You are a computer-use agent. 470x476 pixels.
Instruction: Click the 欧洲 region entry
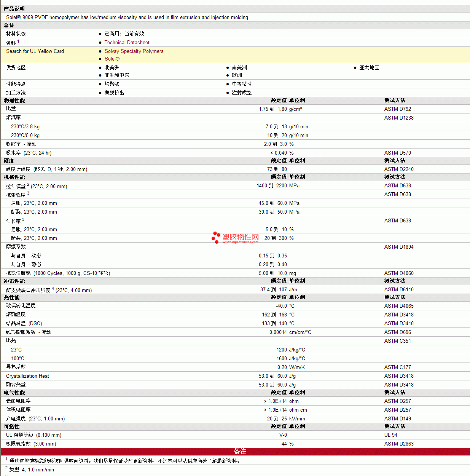coord(237,75)
